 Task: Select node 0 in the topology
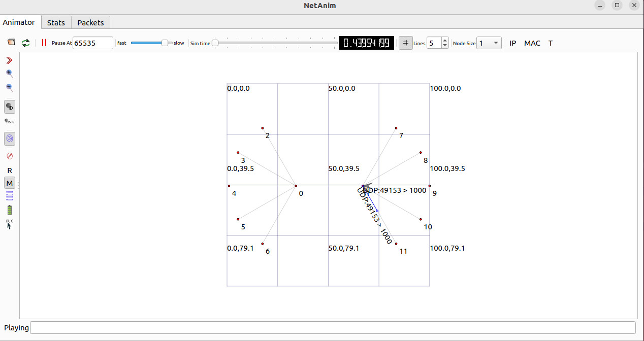(x=296, y=186)
